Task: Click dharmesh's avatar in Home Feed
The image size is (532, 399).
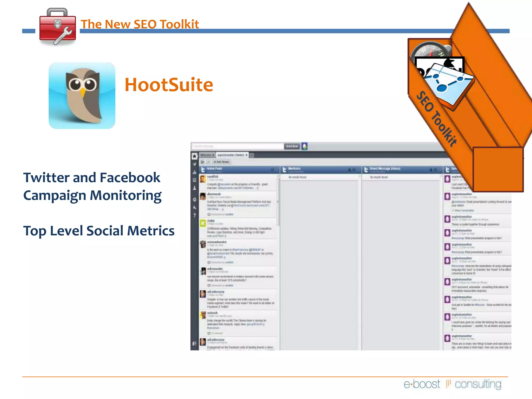Action: point(203,196)
